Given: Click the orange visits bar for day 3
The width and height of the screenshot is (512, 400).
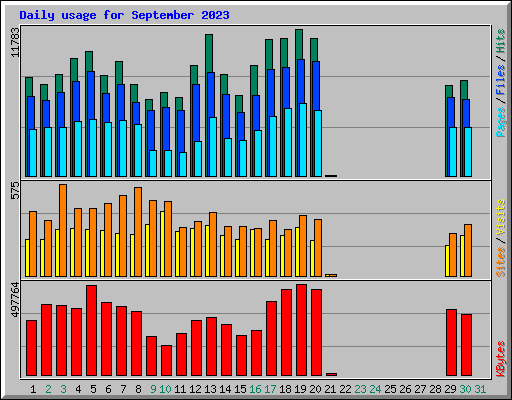Looking at the screenshot, I should tap(63, 230).
